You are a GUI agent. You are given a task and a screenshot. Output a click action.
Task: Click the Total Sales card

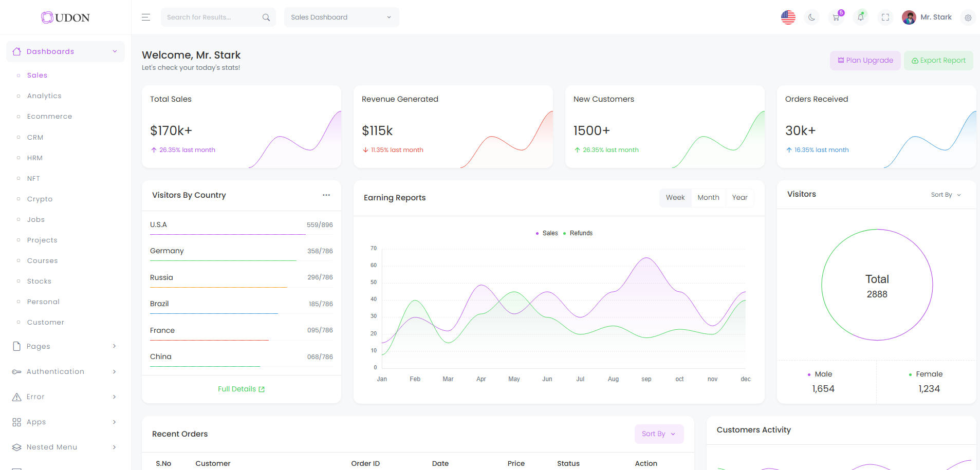click(x=242, y=127)
